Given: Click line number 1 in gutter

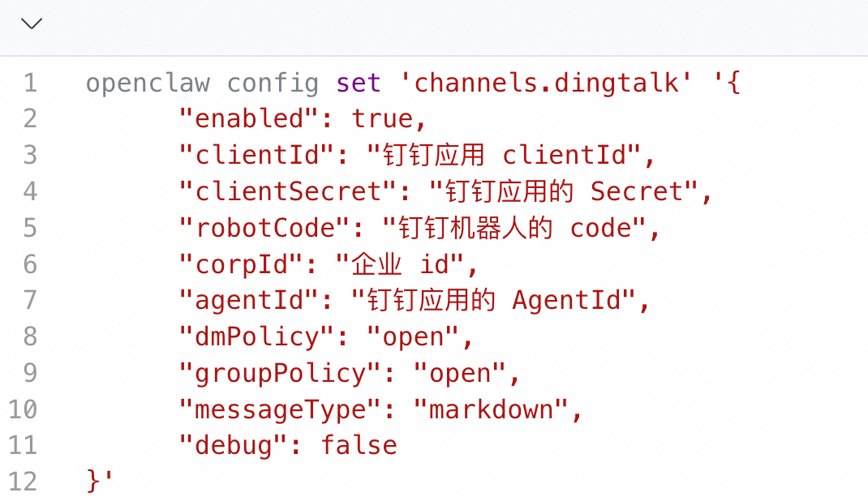Looking at the screenshot, I should (x=31, y=83).
